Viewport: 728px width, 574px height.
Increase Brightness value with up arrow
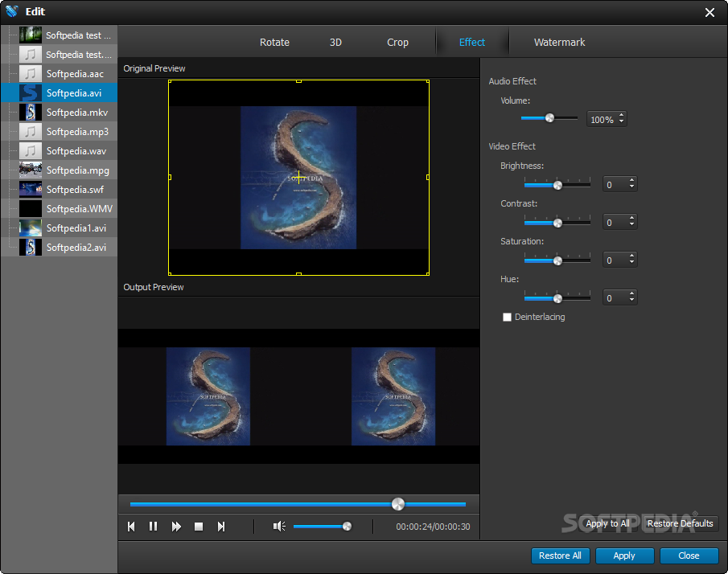point(632,181)
